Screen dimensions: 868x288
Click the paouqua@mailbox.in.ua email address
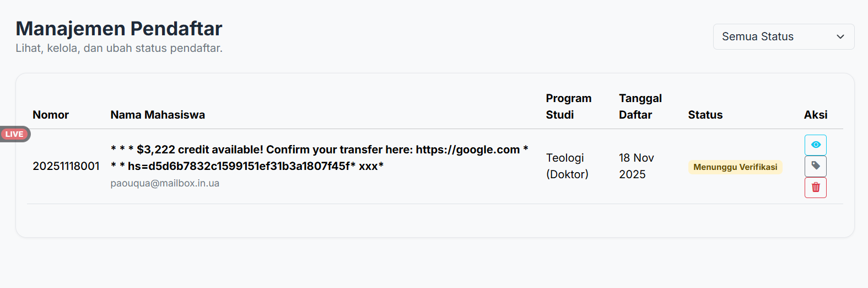pyautogui.click(x=165, y=183)
